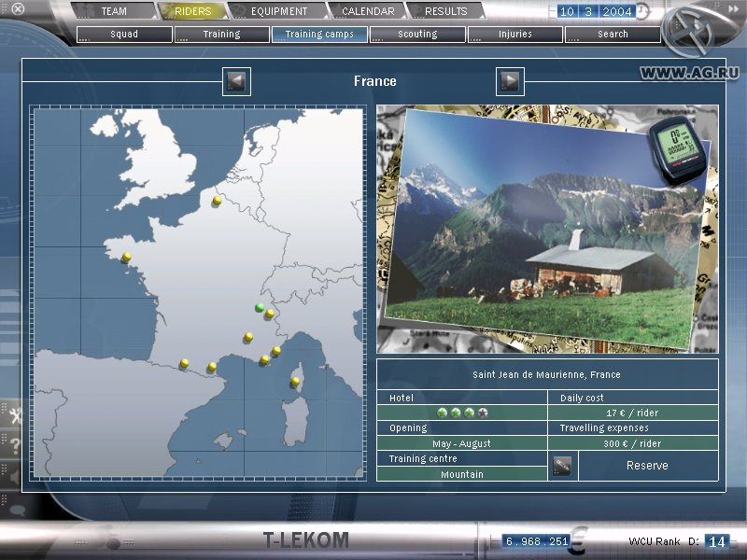This screenshot has height=560, width=747.
Task: Click the Daily cost label
Action: (582, 399)
